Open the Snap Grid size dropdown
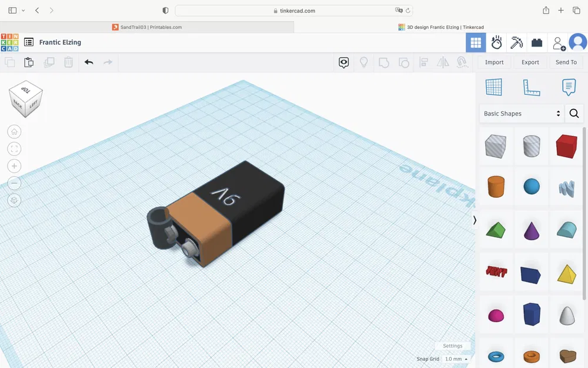Screen dimensions: 588x368 pos(454,358)
